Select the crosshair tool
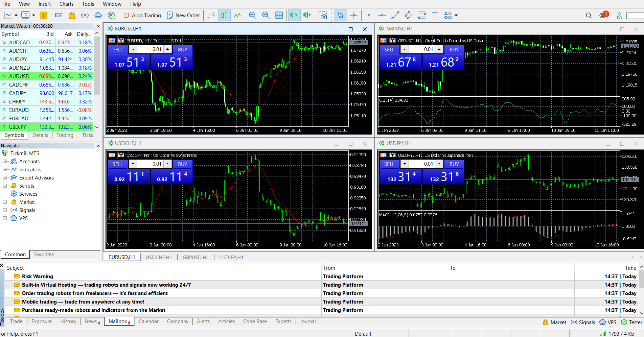644x337 pixels. point(354,16)
